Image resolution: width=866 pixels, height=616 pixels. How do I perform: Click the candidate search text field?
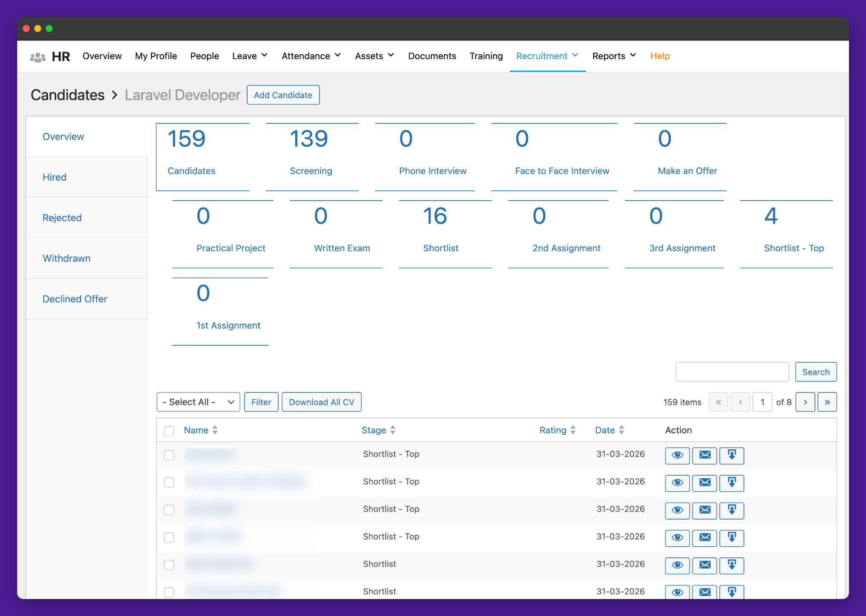coord(732,372)
